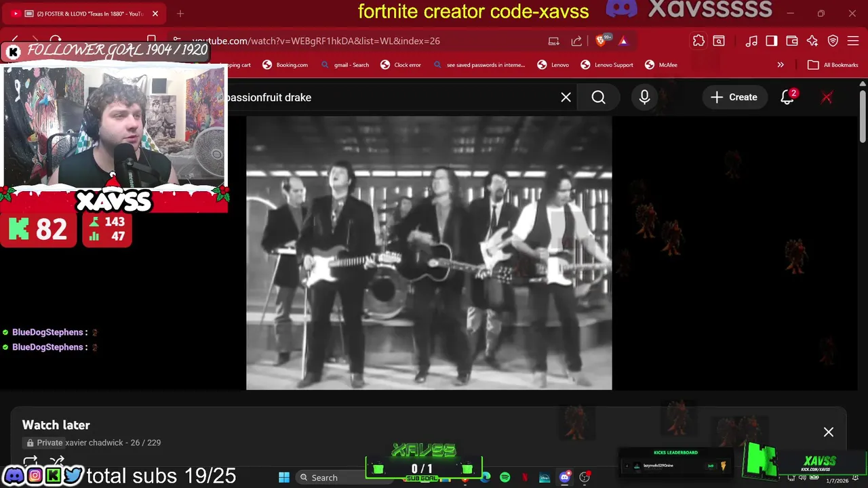The width and height of the screenshot is (868, 488).
Task: Open the Brave playlist music note icon
Action: click(x=751, y=41)
